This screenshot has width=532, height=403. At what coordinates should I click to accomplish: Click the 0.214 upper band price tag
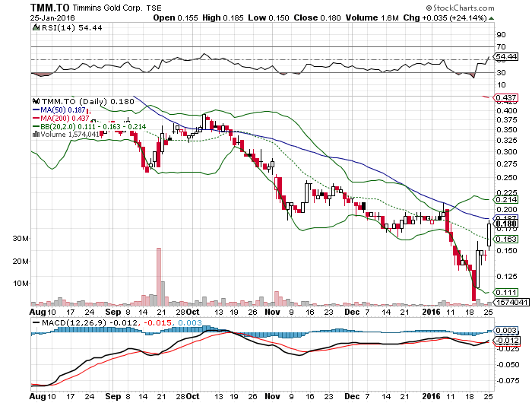[x=506, y=200]
